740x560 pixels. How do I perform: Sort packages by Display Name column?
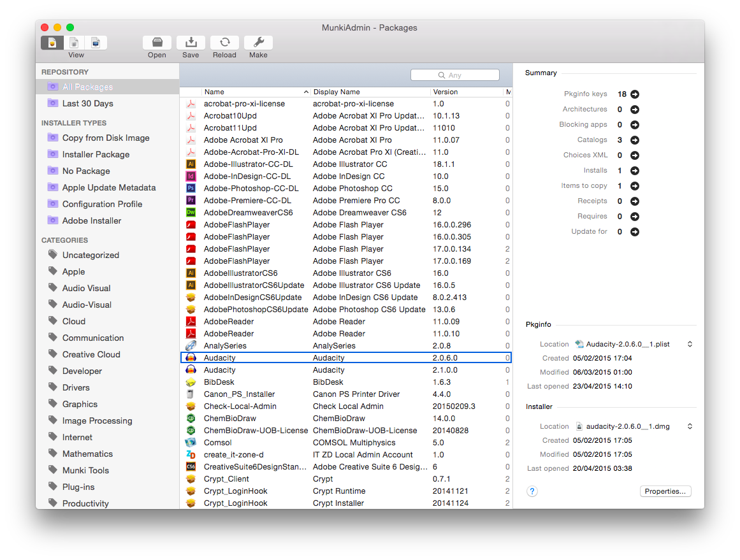(x=370, y=92)
